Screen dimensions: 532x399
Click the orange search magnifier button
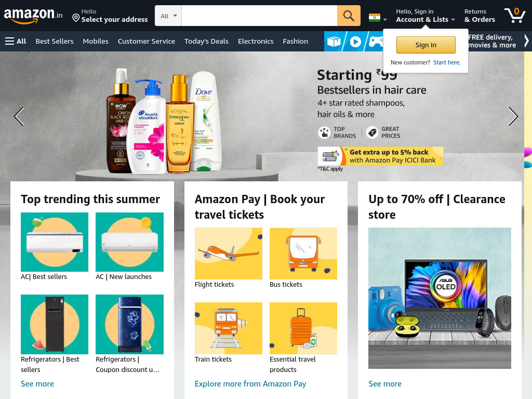point(349,16)
